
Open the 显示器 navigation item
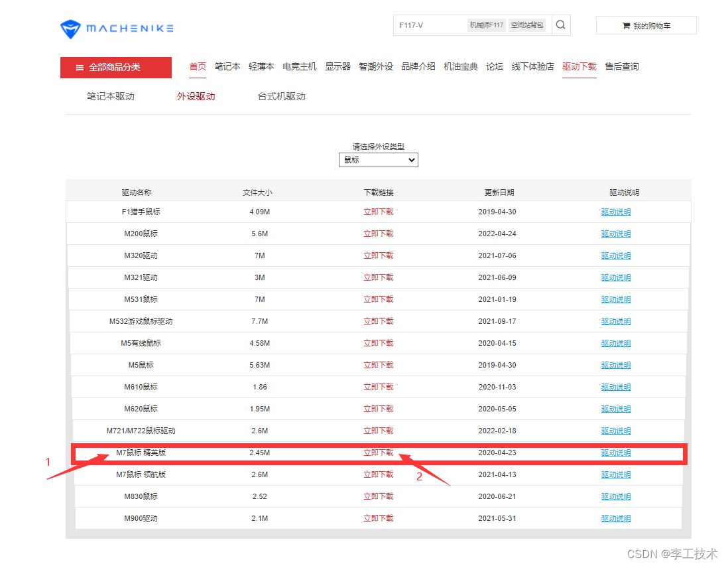pyautogui.click(x=337, y=66)
